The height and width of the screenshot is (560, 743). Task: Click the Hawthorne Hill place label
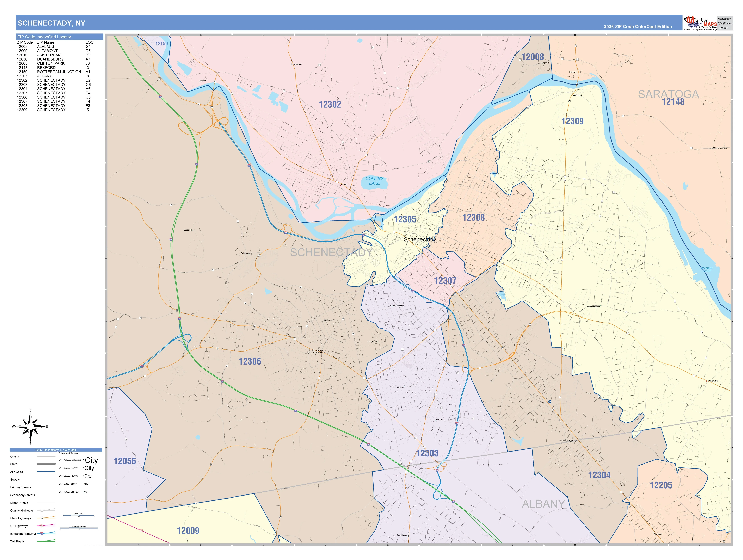(x=594, y=307)
